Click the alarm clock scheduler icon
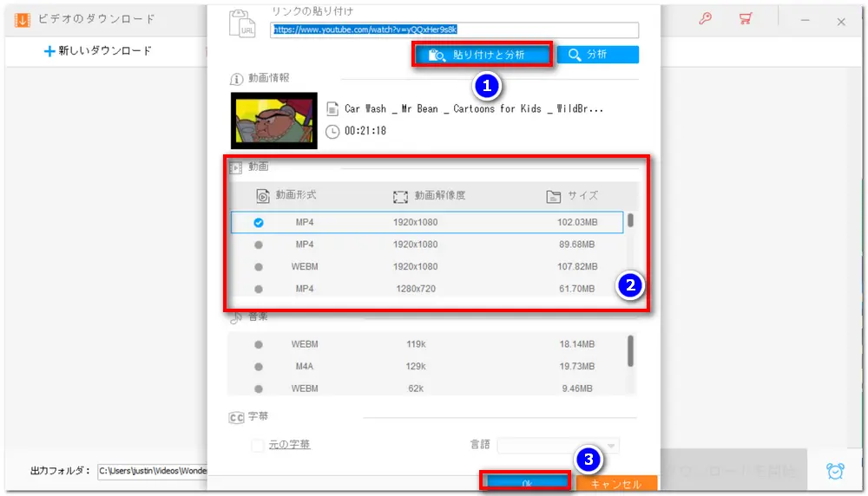This screenshot has height=496, width=868. [x=835, y=471]
